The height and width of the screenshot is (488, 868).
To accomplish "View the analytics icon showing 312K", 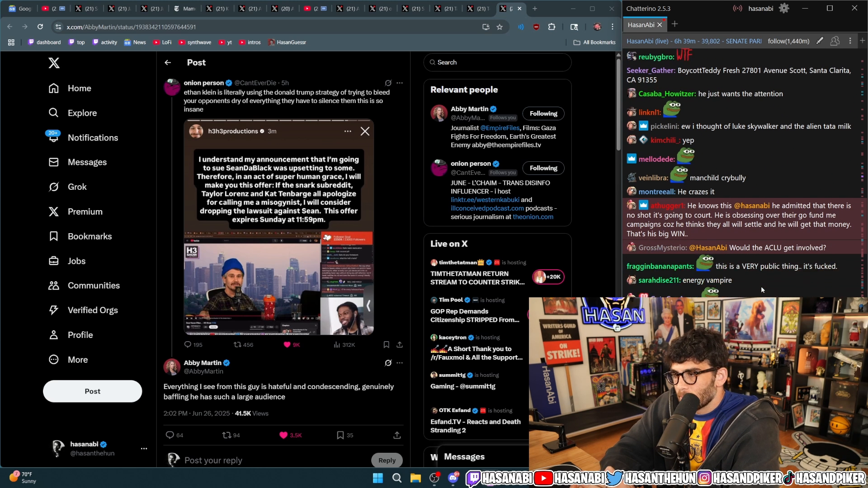I will (337, 345).
